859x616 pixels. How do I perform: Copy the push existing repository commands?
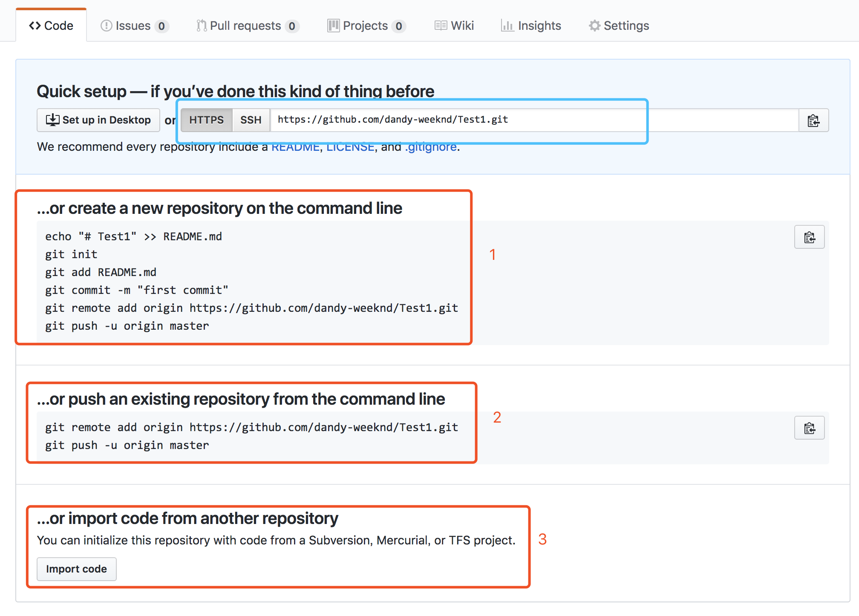point(809,428)
